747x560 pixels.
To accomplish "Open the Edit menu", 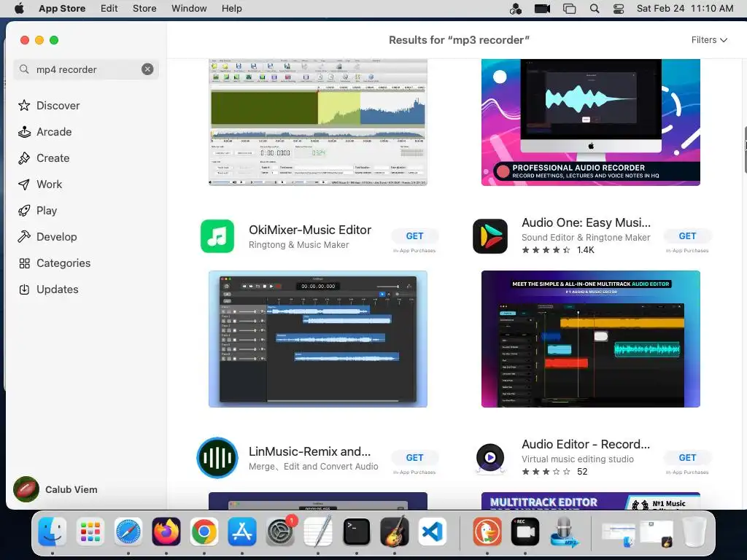I will point(109,9).
